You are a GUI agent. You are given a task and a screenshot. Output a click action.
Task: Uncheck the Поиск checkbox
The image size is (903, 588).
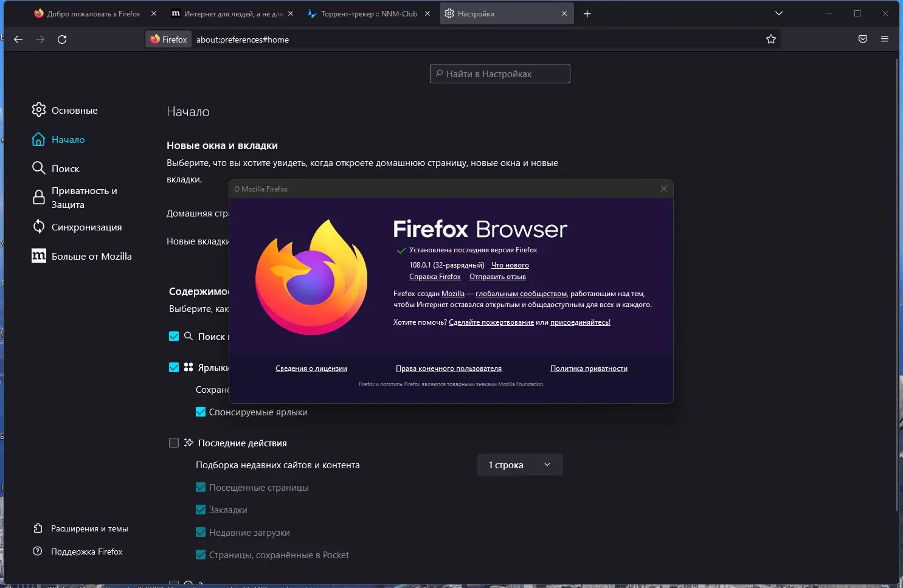174,336
